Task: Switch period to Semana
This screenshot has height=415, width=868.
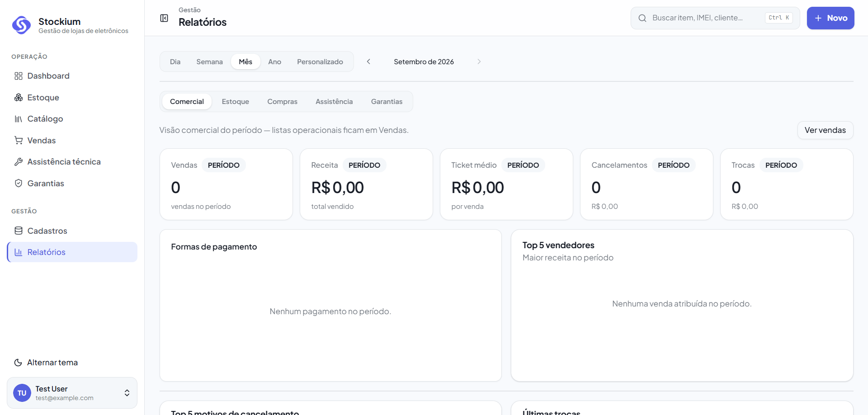Action: tap(209, 62)
